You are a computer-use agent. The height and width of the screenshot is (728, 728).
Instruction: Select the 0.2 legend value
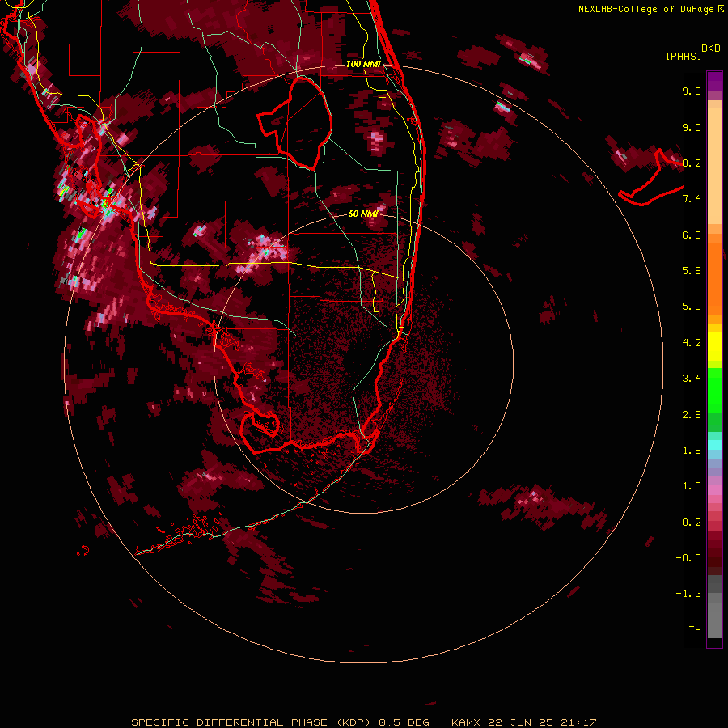pyautogui.click(x=692, y=523)
